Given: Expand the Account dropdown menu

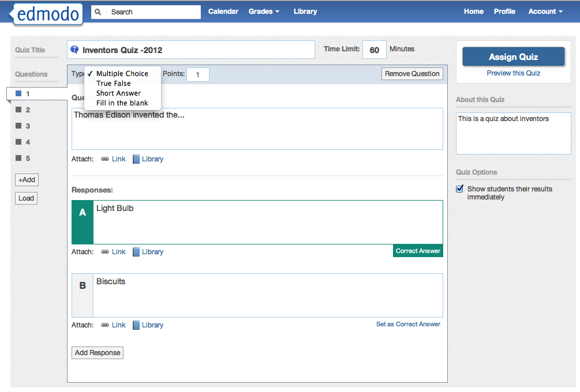Looking at the screenshot, I should click(544, 11).
